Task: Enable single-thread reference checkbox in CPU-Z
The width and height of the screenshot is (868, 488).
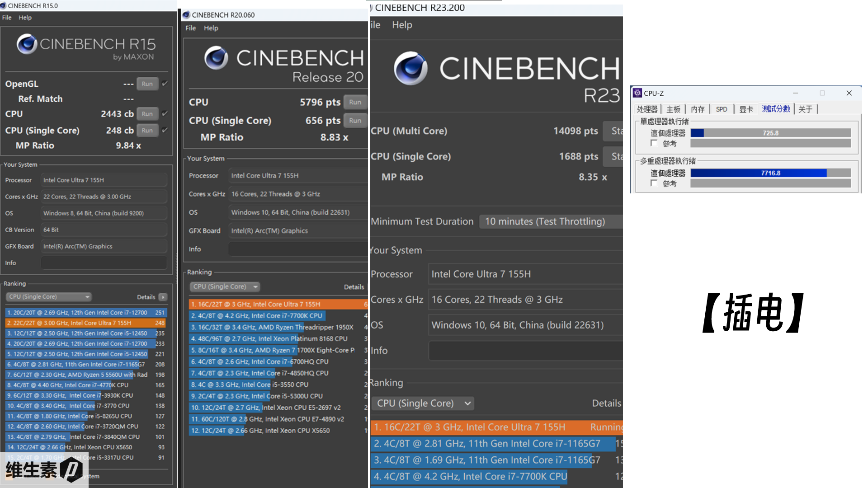Action: tap(654, 143)
